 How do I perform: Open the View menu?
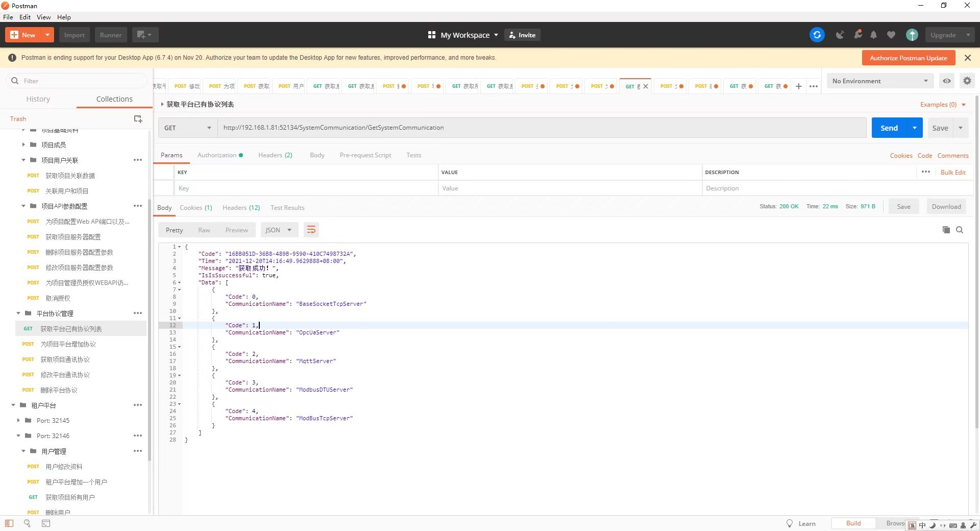43,17
